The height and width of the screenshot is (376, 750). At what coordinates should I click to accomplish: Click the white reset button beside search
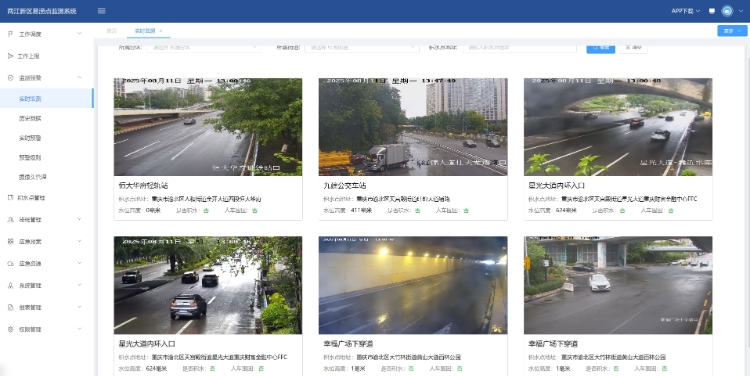(x=633, y=47)
